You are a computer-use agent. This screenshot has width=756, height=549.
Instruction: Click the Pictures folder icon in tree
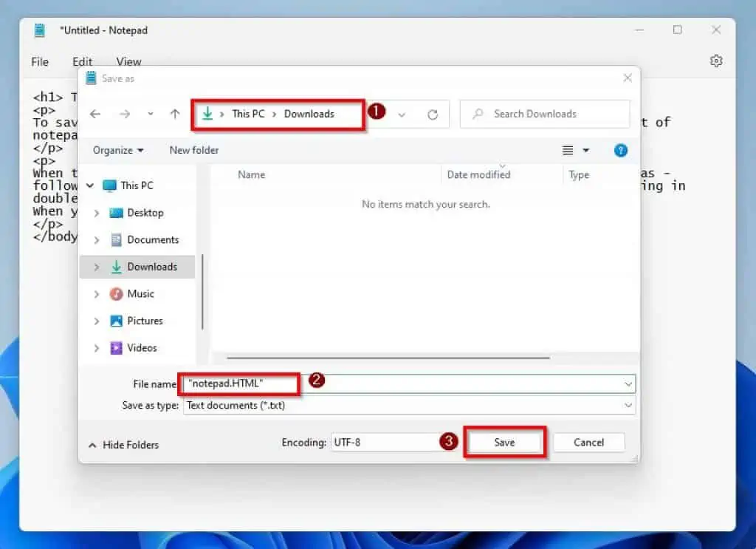click(x=116, y=321)
